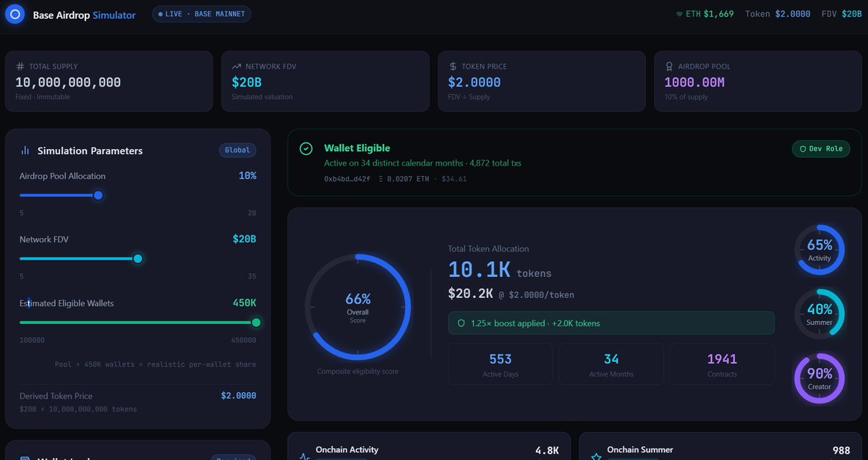868x460 pixels.
Task: Click the wifi signal icon beside ETH price
Action: (x=679, y=14)
